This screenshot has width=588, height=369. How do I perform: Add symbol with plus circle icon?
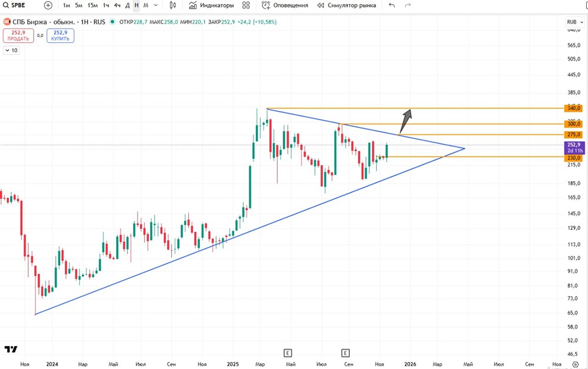48,5
